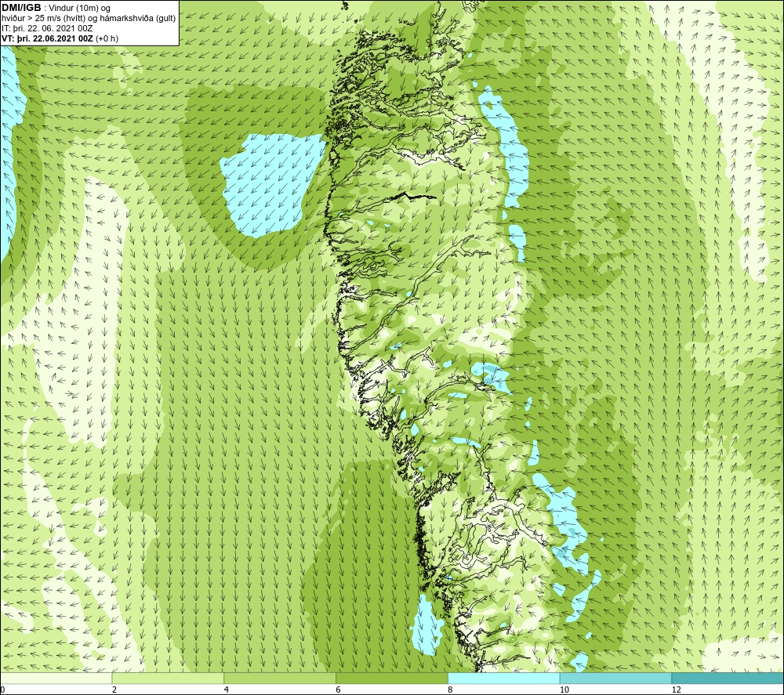784x695 pixels.
Task: Click the legend scale label '10'
Action: [x=564, y=690]
